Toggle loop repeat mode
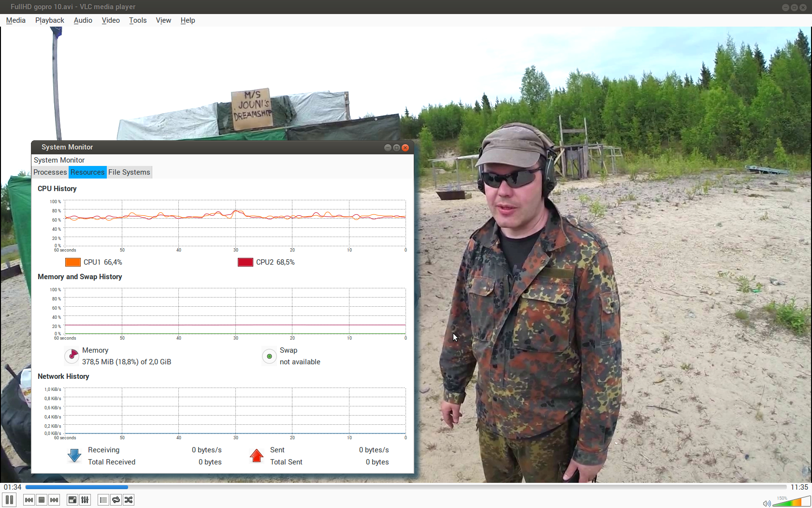 [x=116, y=500]
